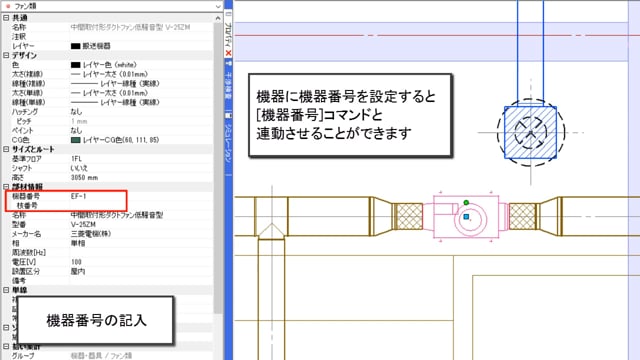The width and height of the screenshot is (640, 360).
Task: Click the black レイヤー color swatch
Action: (76, 46)
